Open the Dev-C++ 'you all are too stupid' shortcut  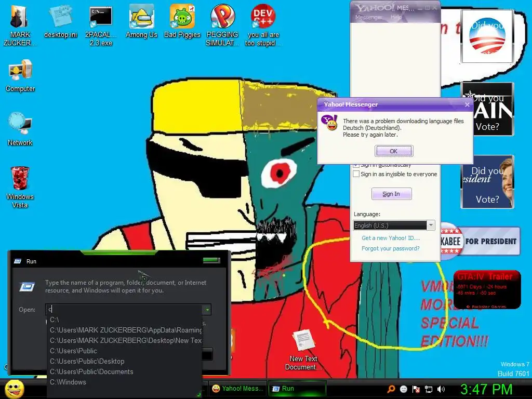pyautogui.click(x=263, y=25)
